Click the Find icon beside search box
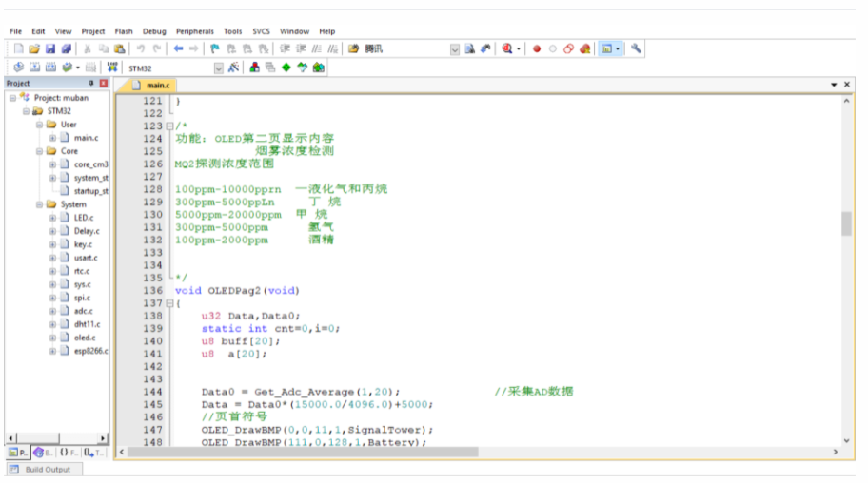868x483 pixels. pyautogui.click(x=470, y=48)
